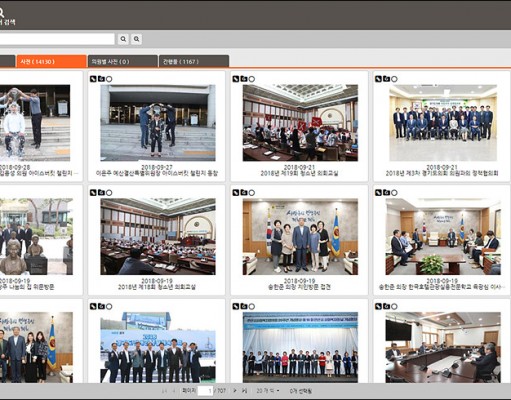Screen dimensions: 511x400
Task: Open folder icon on 제19회 청소년 의회교실 card
Action: click(x=244, y=79)
